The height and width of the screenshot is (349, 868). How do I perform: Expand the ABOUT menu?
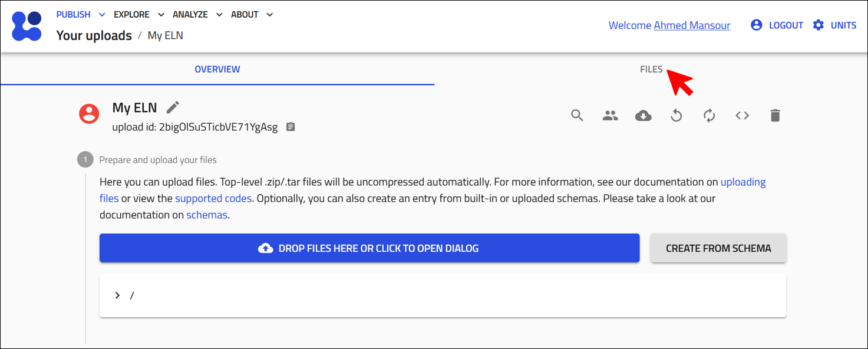252,15
